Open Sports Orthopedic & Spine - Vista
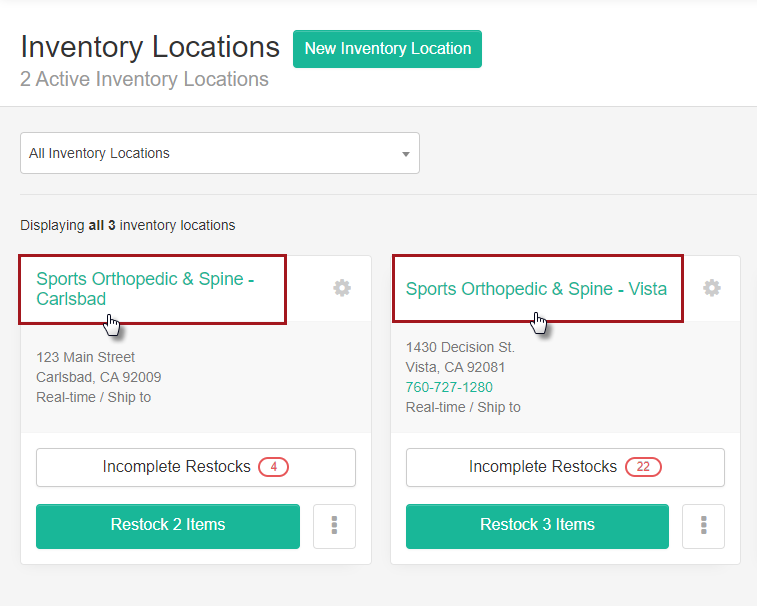The height and width of the screenshot is (606, 757). coord(536,289)
